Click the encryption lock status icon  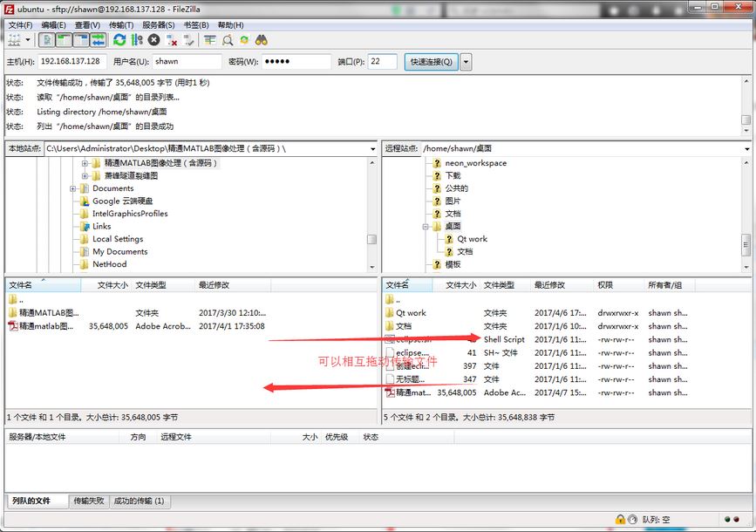620,520
